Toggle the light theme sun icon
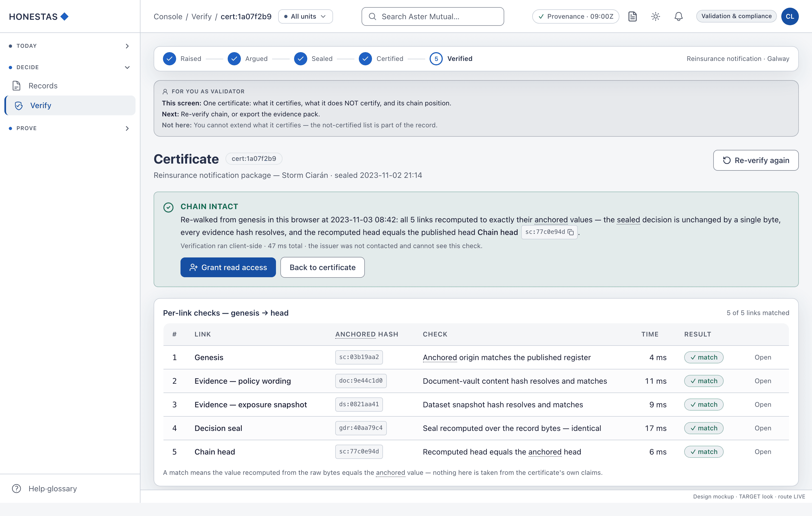The image size is (812, 516). pos(655,16)
